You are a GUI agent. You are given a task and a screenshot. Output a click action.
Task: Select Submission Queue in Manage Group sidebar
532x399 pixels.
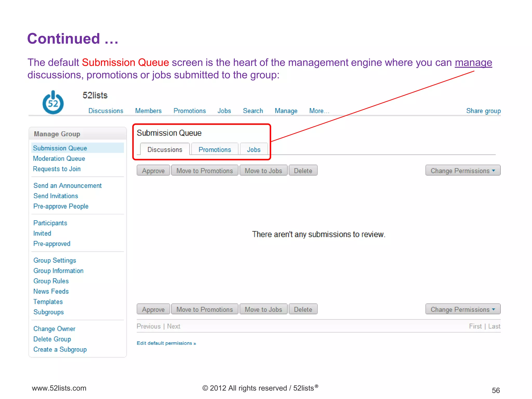coord(77,148)
